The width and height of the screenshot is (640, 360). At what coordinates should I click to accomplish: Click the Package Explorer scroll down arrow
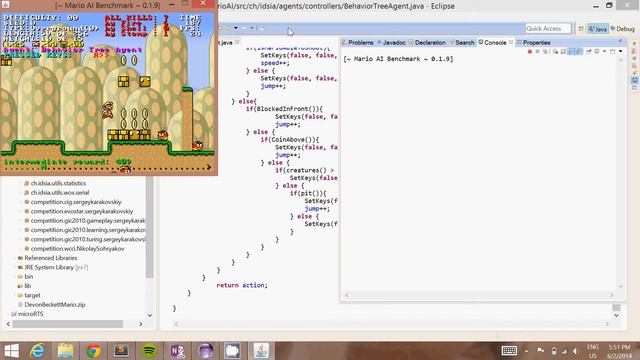(149, 315)
